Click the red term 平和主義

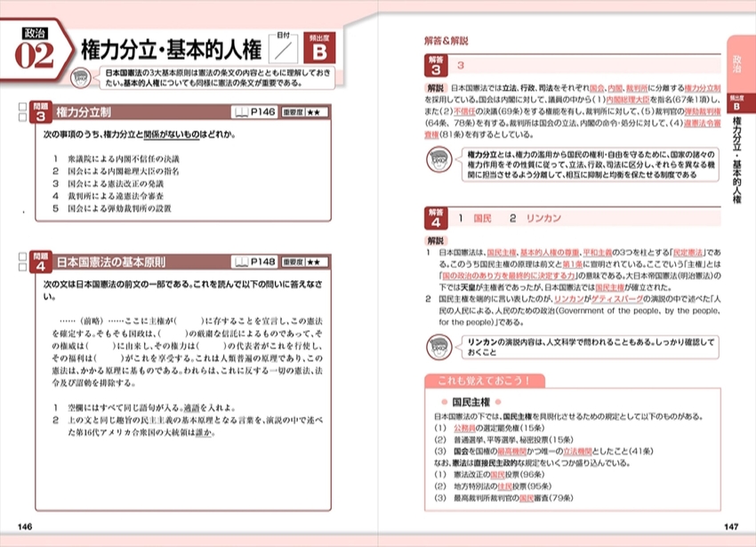pos(598,253)
